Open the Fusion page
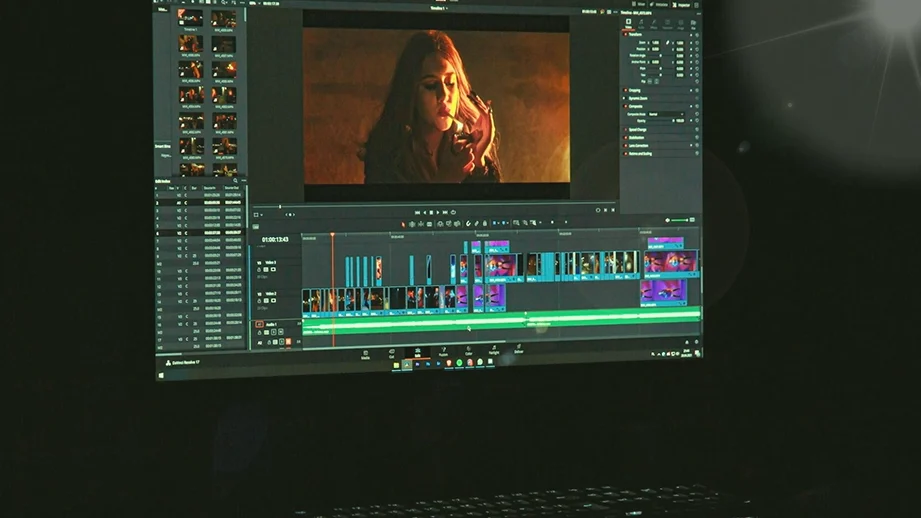 [442, 351]
